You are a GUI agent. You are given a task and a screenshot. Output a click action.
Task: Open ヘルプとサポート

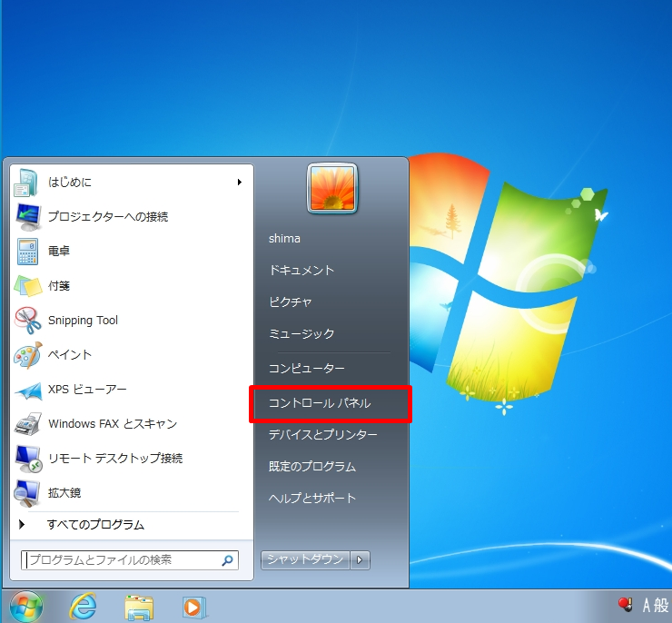coord(312,499)
